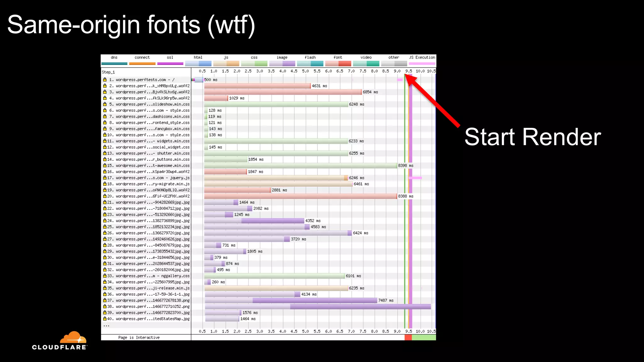Screen dimensions: 644x362
Task: Click the '6248 ms' duration label
Action: point(357,104)
